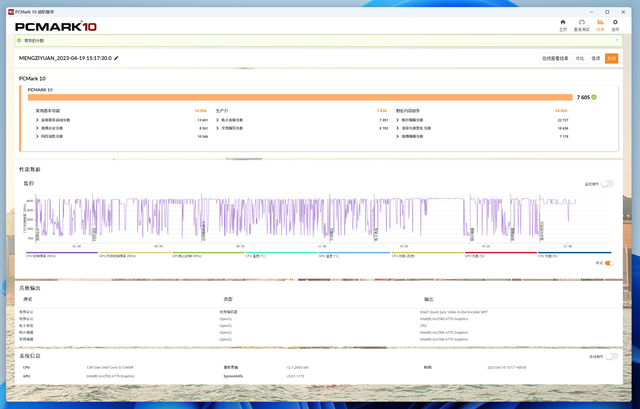
Task: Expand the spreadsheets score row
Action: pos(217,120)
